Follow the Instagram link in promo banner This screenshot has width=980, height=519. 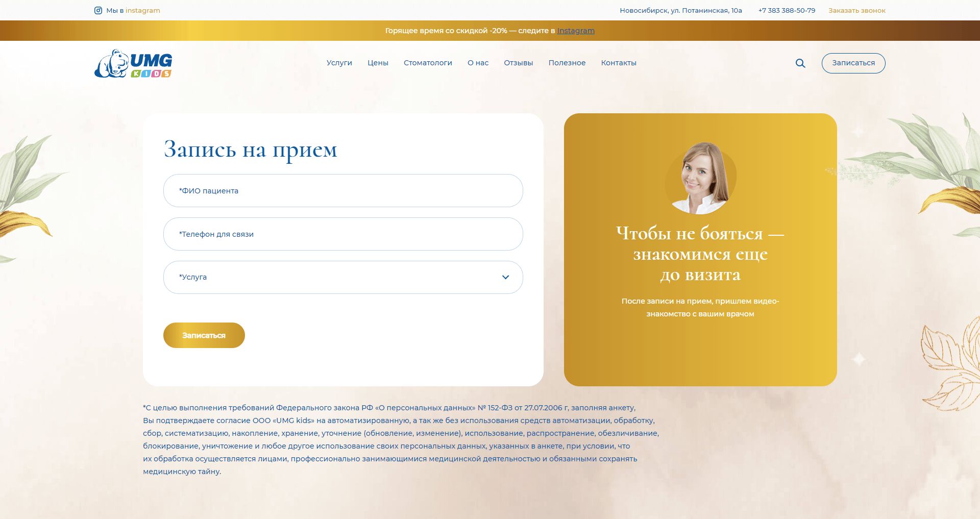(575, 31)
